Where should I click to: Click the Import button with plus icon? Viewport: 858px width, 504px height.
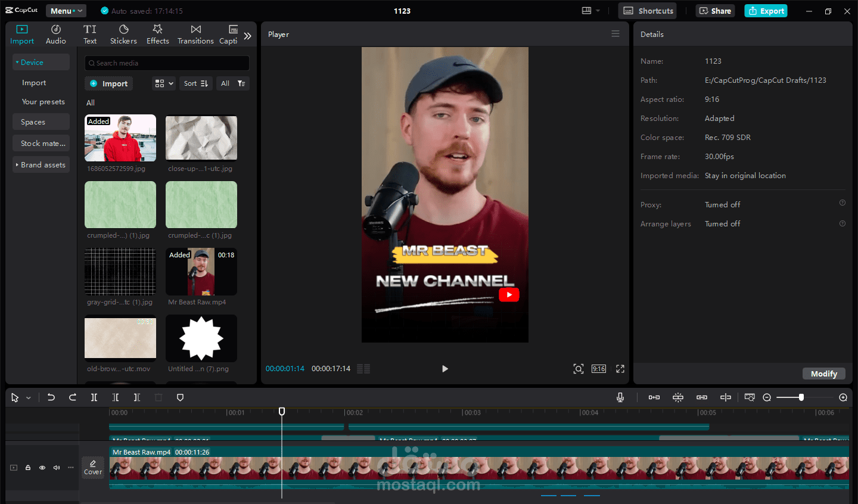tap(108, 83)
